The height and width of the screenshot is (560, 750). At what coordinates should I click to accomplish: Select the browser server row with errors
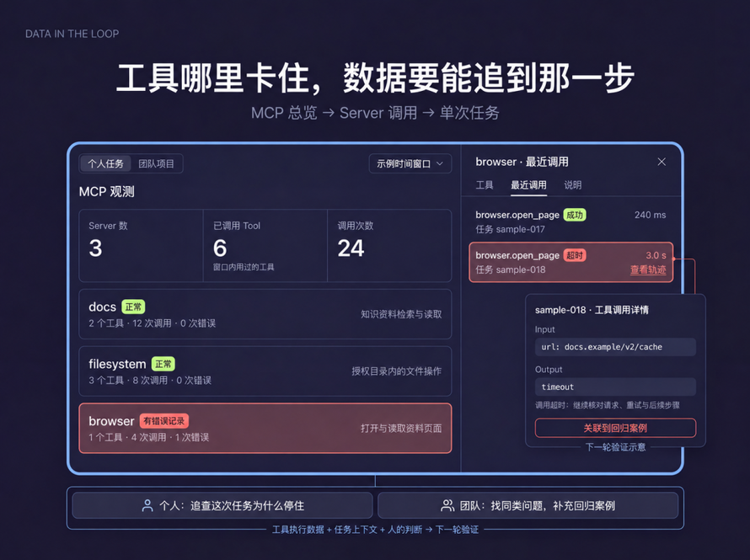tap(265, 428)
